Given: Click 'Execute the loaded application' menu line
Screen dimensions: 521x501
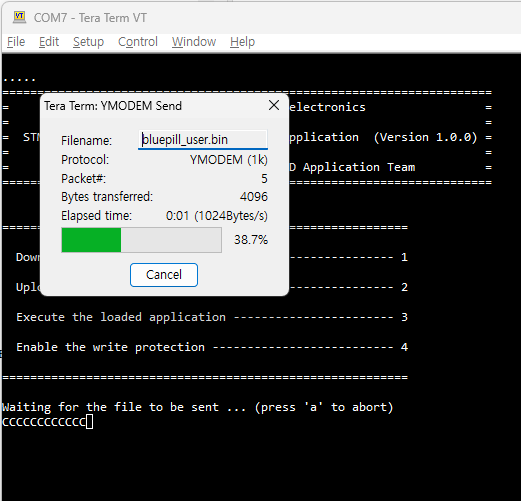Looking at the screenshot, I should point(212,317).
